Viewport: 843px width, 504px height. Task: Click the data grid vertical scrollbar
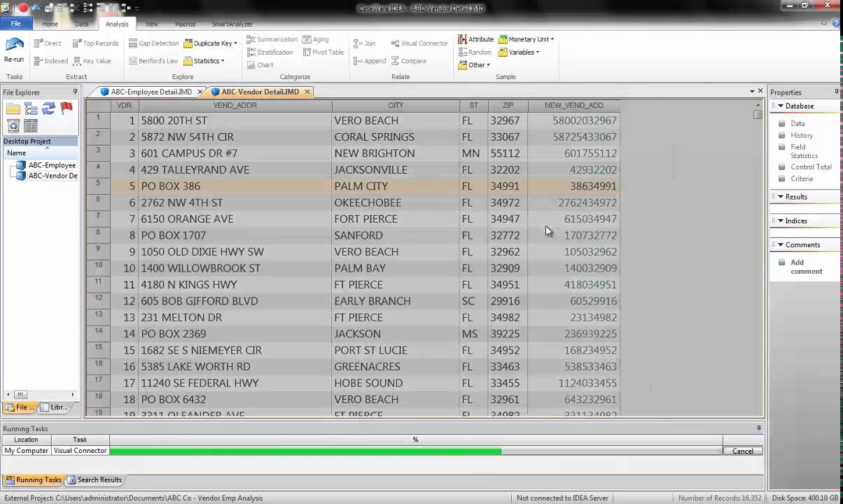point(758,259)
